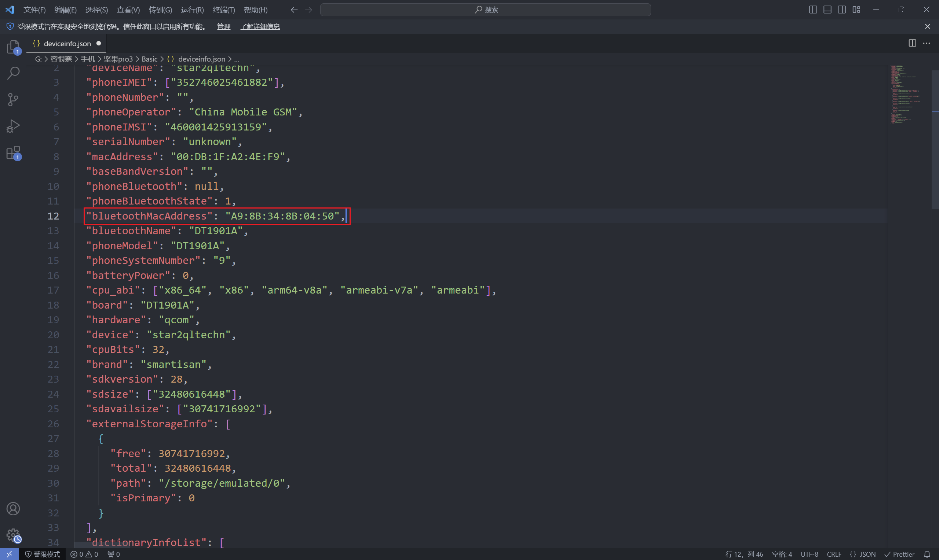This screenshot has width=939, height=560.
Task: Expand breadcrumb Basic folder
Action: [x=150, y=59]
